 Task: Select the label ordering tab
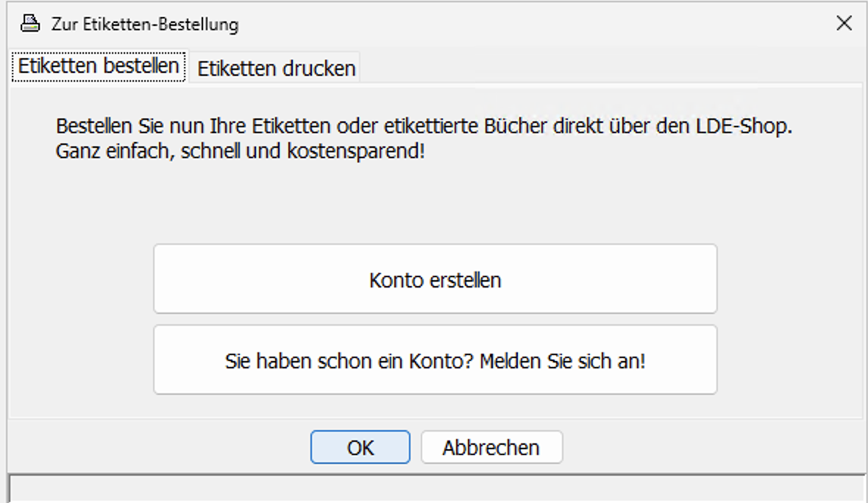coord(99,66)
